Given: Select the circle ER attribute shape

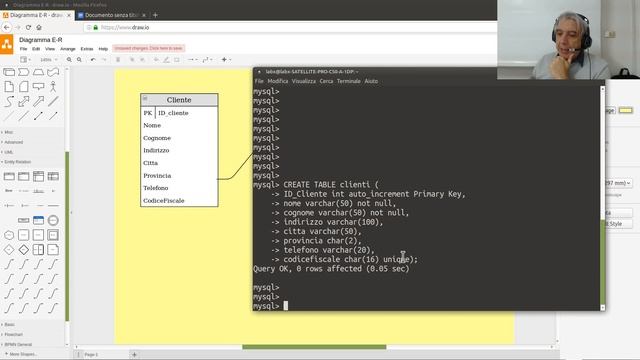Looking at the screenshot, I should point(53,220).
